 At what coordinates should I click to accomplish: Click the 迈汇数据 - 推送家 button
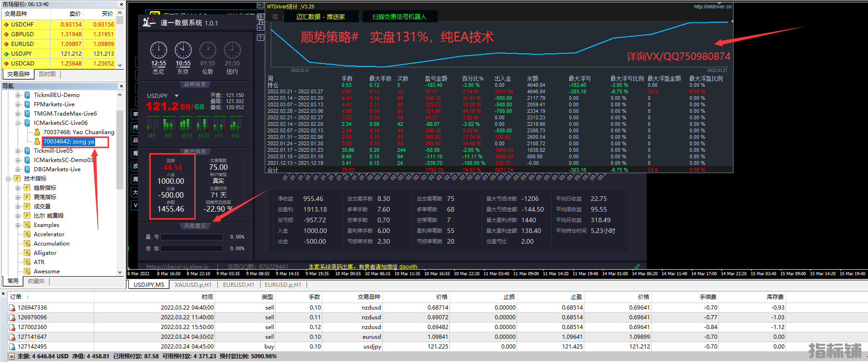point(320,17)
